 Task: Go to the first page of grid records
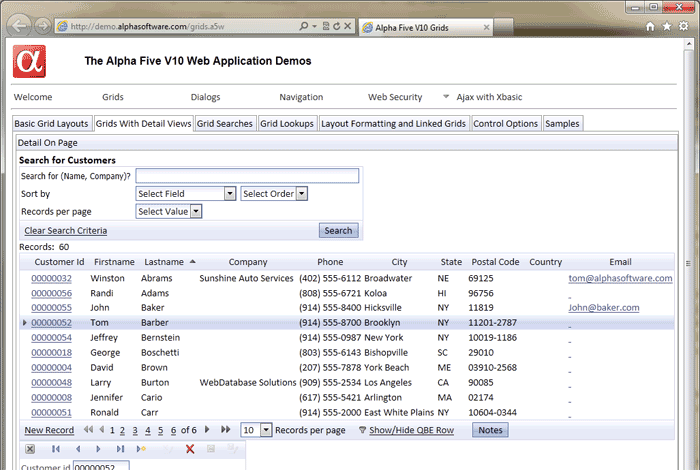coord(88,429)
